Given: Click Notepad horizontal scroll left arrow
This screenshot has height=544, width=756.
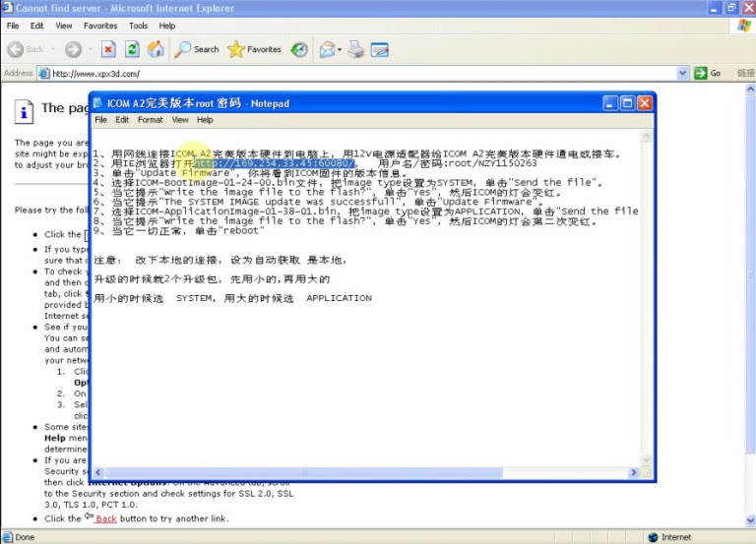Looking at the screenshot, I should [98, 473].
